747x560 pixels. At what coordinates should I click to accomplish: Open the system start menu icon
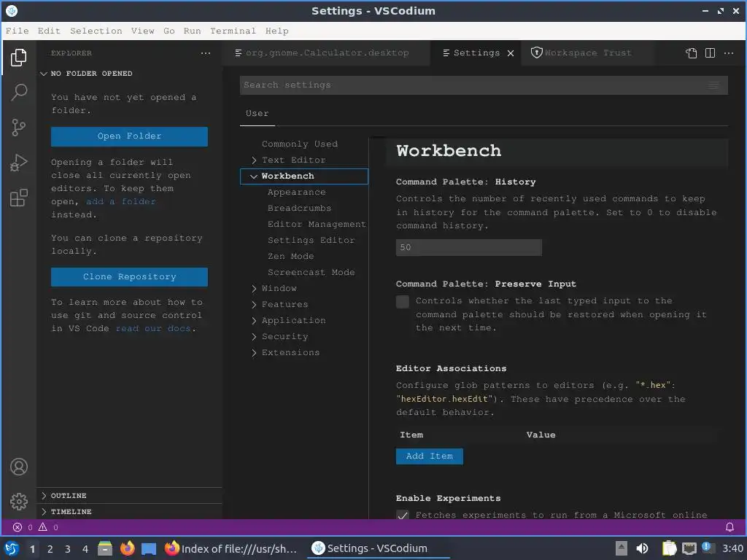coord(12,548)
